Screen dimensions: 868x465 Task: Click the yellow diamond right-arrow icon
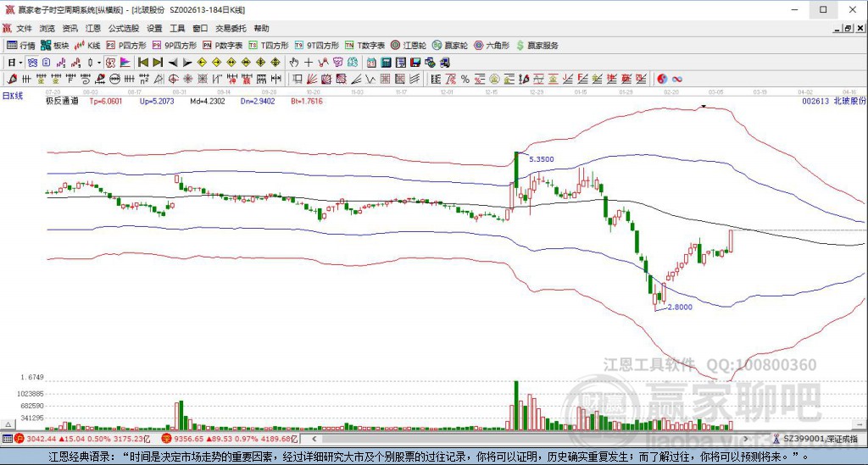click(217, 62)
